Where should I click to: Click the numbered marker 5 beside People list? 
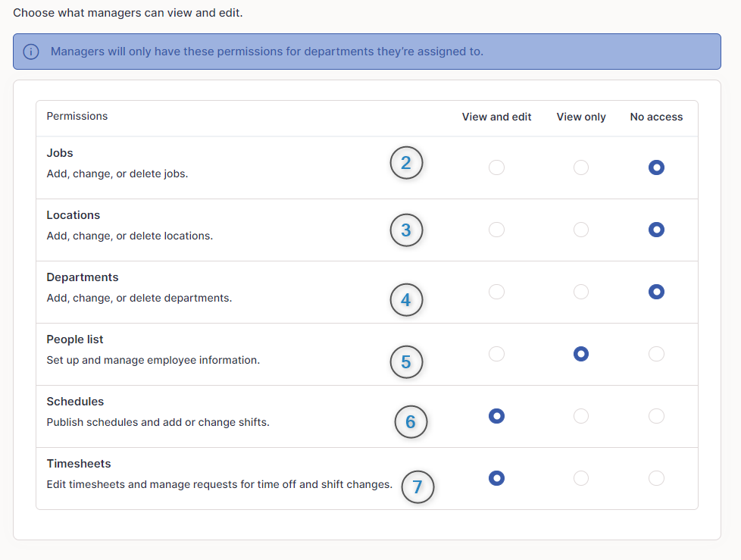click(x=406, y=362)
